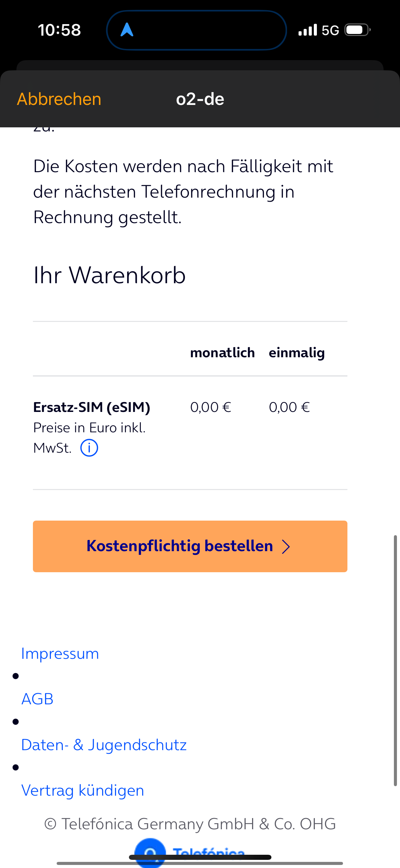Tap the 5G network indicator
400x868 pixels.
(330, 30)
